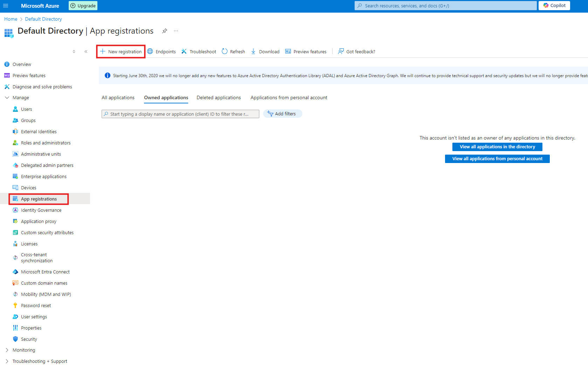Screen dimensions: 588x386
Task: Switch to the Deleted applications tab
Action: pos(219,98)
